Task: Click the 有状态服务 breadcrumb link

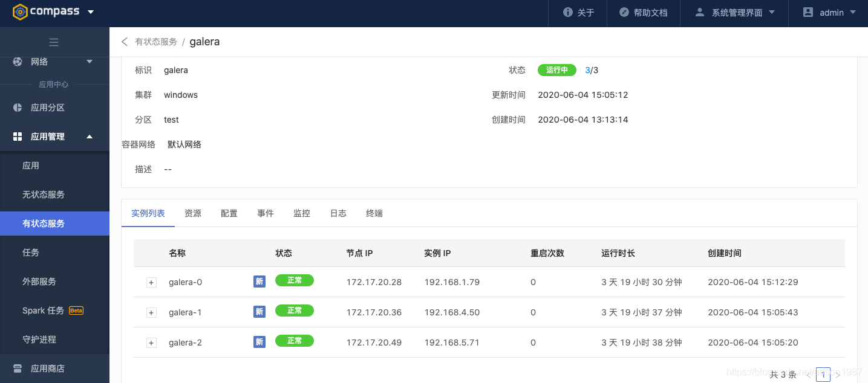Action: tap(156, 42)
